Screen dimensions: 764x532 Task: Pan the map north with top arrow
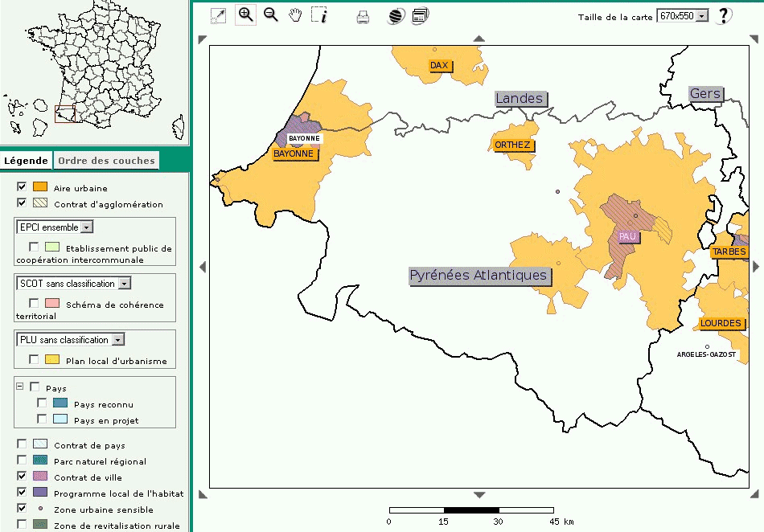(x=479, y=38)
